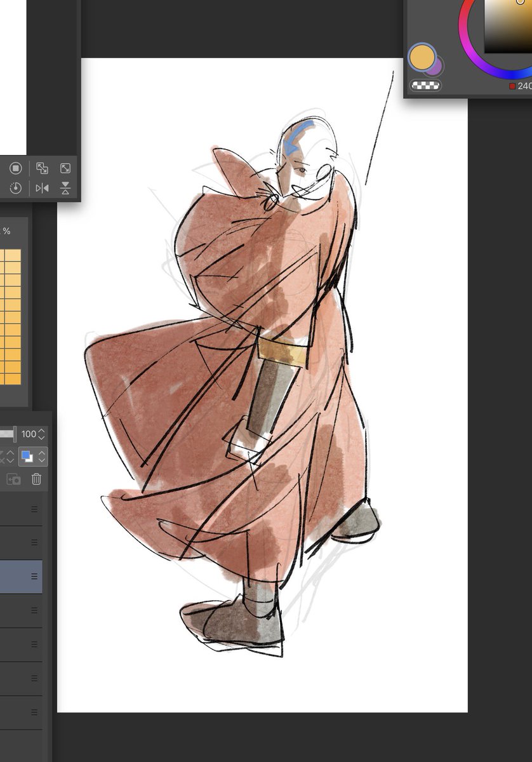This screenshot has width=532, height=762.
Task: Open the layer color blue-white dropdown
Action: tap(33, 456)
